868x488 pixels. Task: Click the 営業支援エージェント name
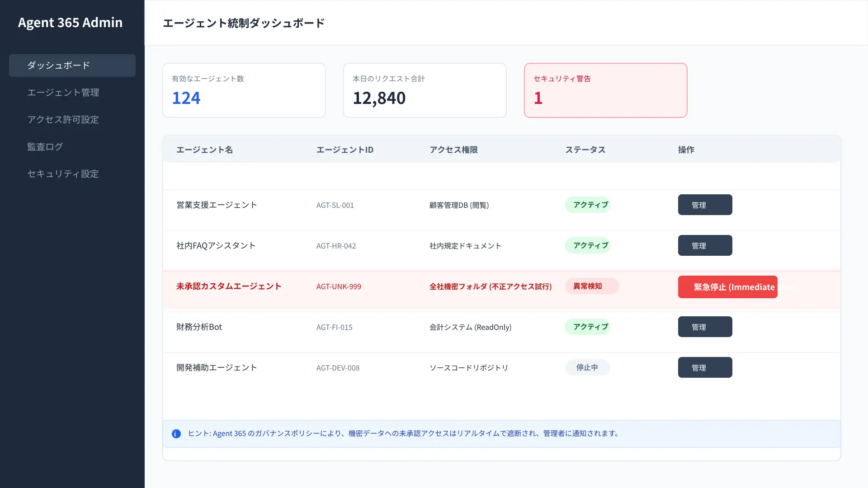click(217, 205)
